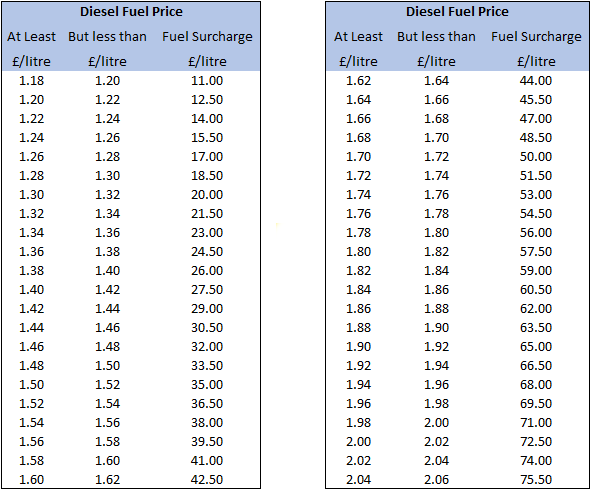Click the 41.00 surcharge entry

[207, 461]
